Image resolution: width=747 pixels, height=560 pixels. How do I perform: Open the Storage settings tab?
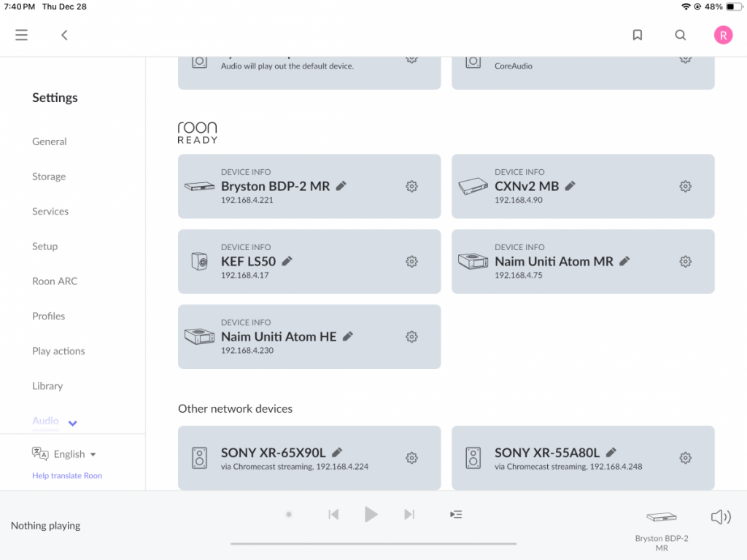(x=49, y=176)
